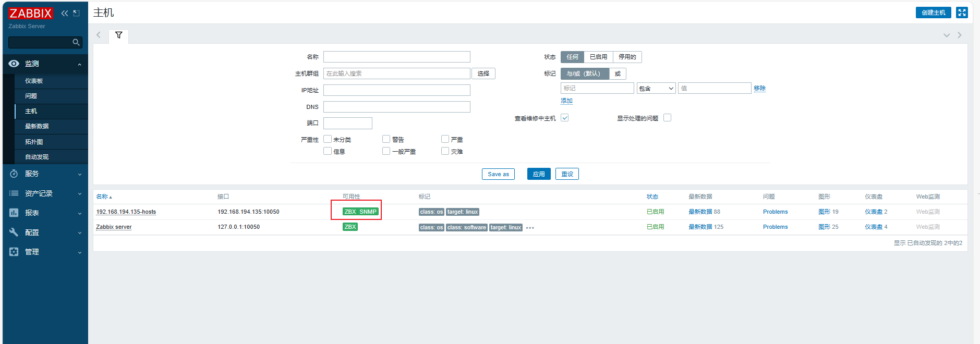Collapse sidebar with double-chevron icon
Viewport: 980px width, 344px height.
[65, 13]
